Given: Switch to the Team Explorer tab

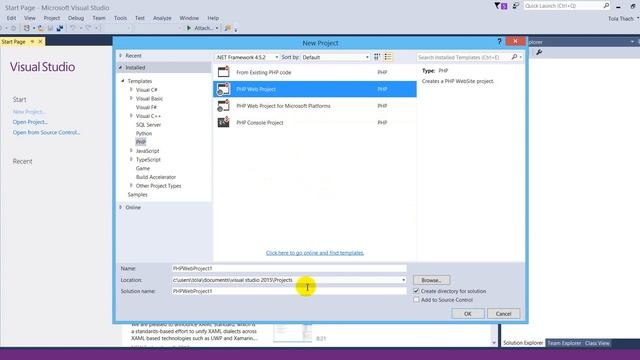Looking at the screenshot, I should (x=564, y=343).
